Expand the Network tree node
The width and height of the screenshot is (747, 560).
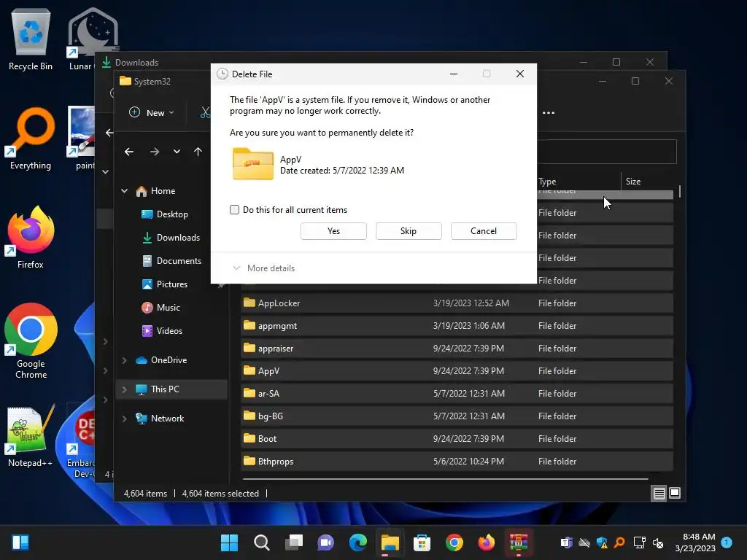pyautogui.click(x=124, y=419)
